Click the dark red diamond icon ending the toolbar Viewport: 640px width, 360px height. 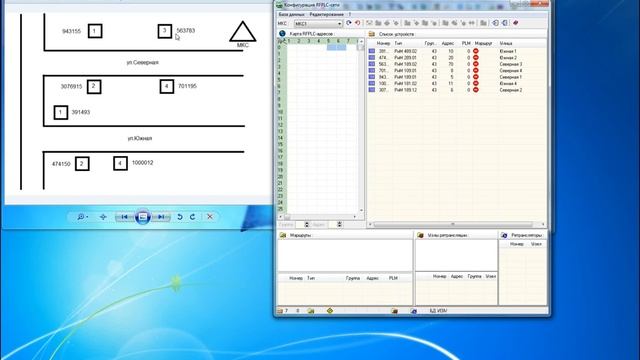[x=516, y=23]
